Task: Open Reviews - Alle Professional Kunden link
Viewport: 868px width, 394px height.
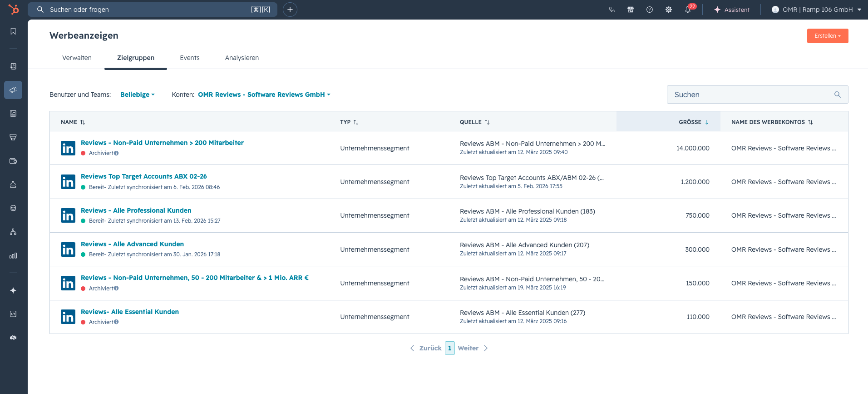Action: (136, 210)
